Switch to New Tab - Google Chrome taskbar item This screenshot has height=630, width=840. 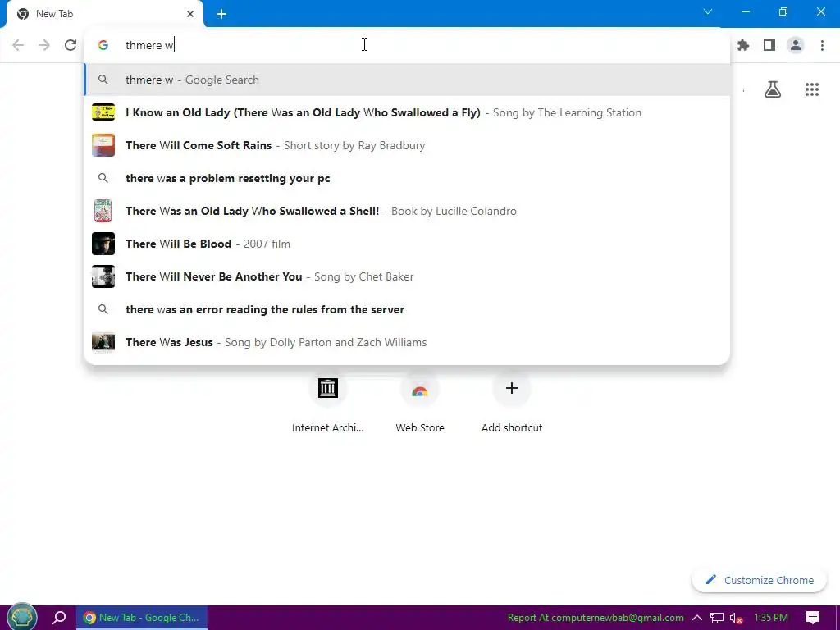point(142,618)
